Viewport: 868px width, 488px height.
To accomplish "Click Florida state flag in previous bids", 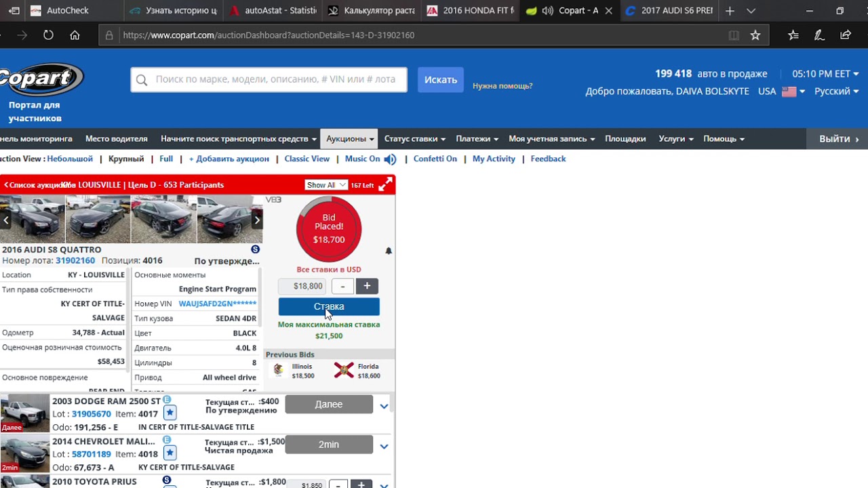I will [x=344, y=370].
